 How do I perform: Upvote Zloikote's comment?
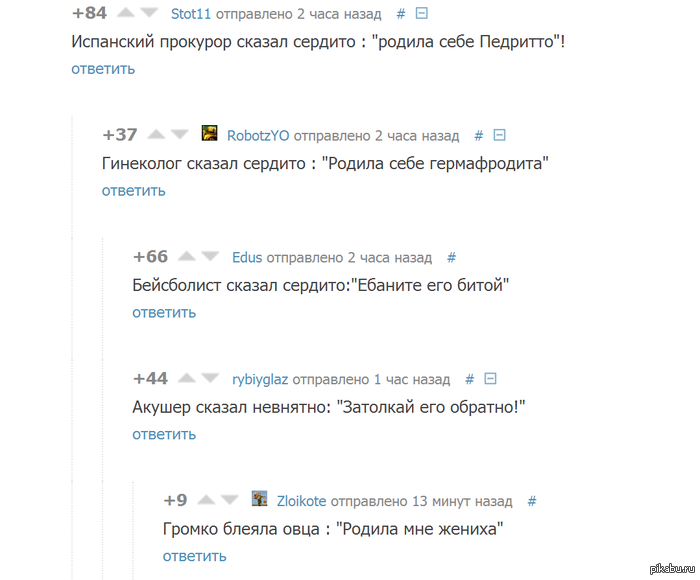pos(209,499)
